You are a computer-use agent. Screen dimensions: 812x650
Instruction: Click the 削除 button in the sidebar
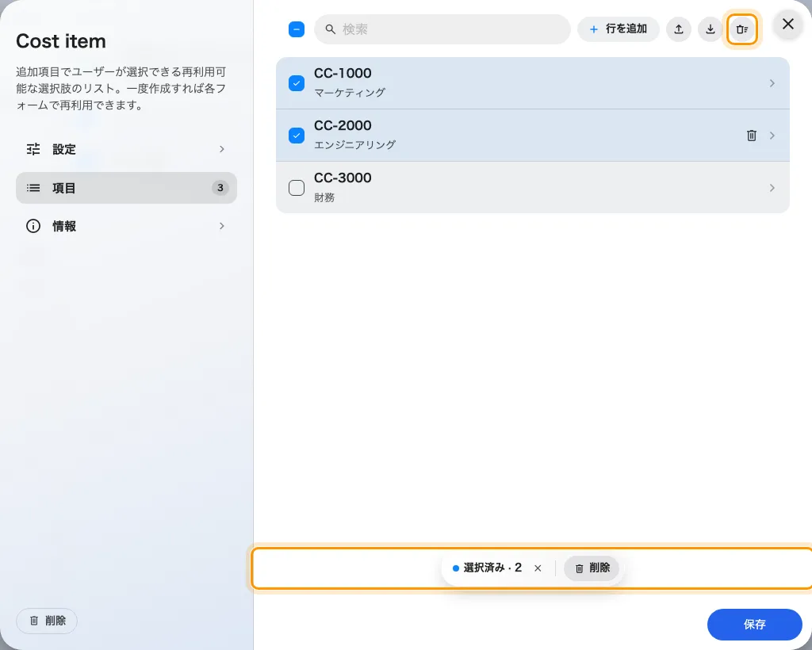pyautogui.click(x=47, y=621)
